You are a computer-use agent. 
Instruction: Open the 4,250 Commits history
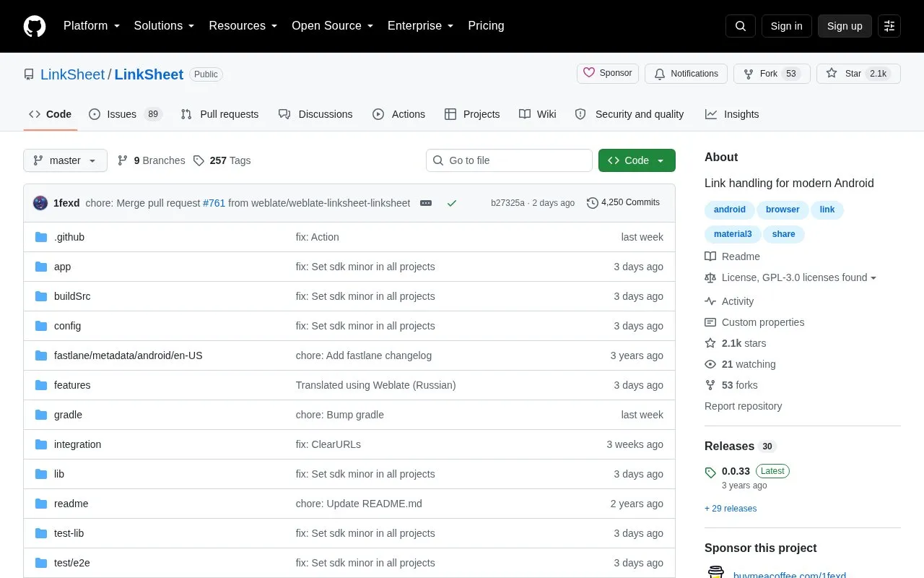click(x=623, y=203)
